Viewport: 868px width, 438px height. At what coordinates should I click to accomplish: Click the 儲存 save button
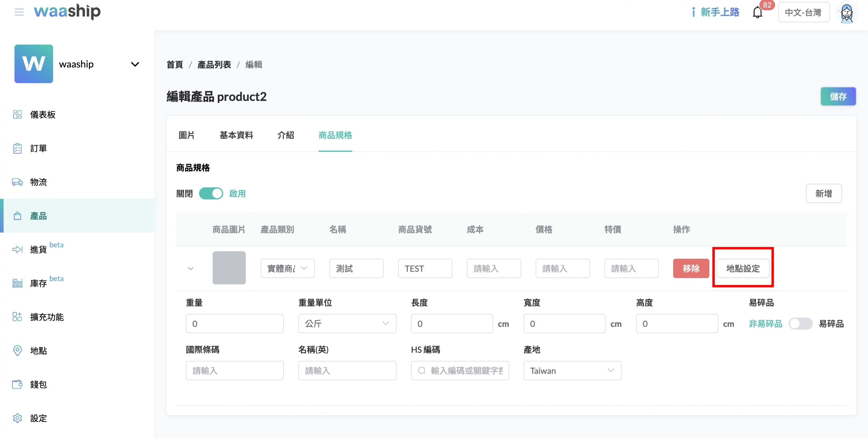pyautogui.click(x=838, y=97)
